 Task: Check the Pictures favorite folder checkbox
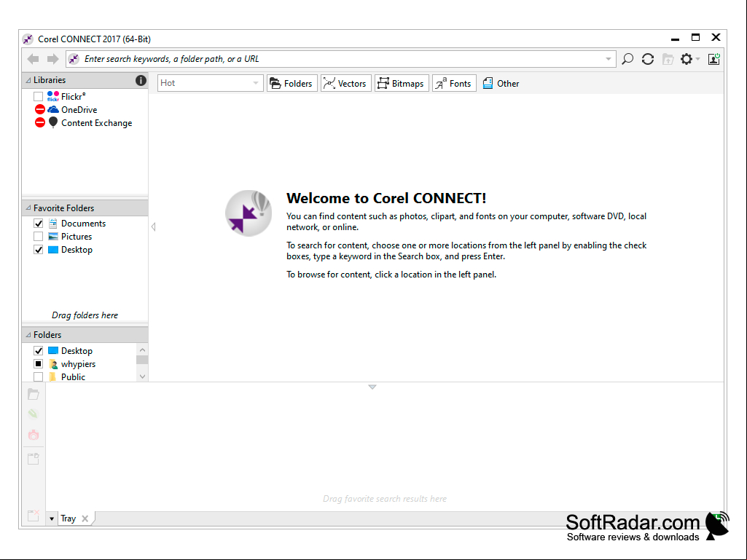tap(38, 237)
